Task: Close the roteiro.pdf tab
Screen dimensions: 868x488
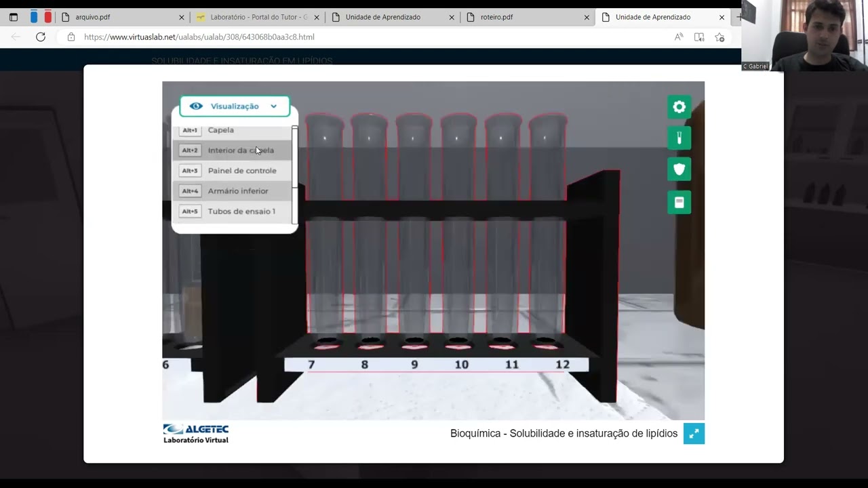Action: point(587,18)
